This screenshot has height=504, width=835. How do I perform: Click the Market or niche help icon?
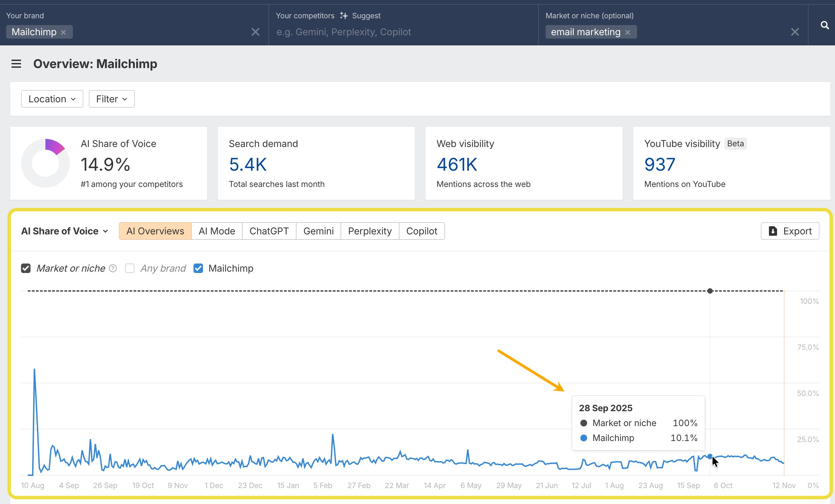pos(113,268)
